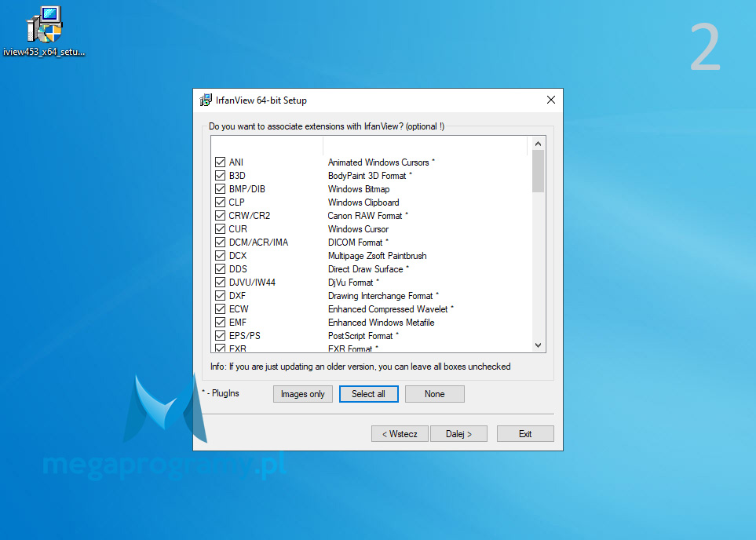Select the 'BodyPaint 3D Format' text

[371, 176]
